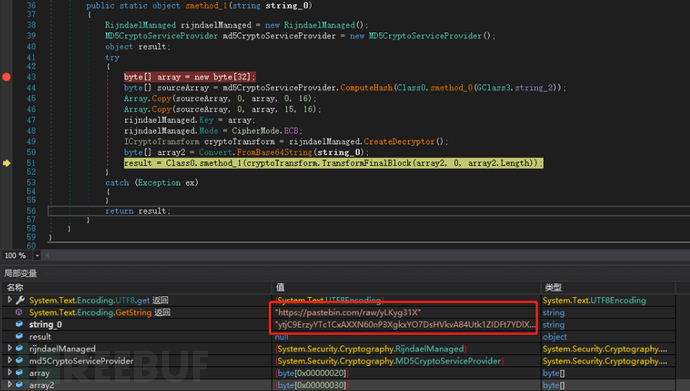This screenshot has height=391, width=690.
Task: Expand the md5CryptoServiceProvider variable
Action: [9, 361]
